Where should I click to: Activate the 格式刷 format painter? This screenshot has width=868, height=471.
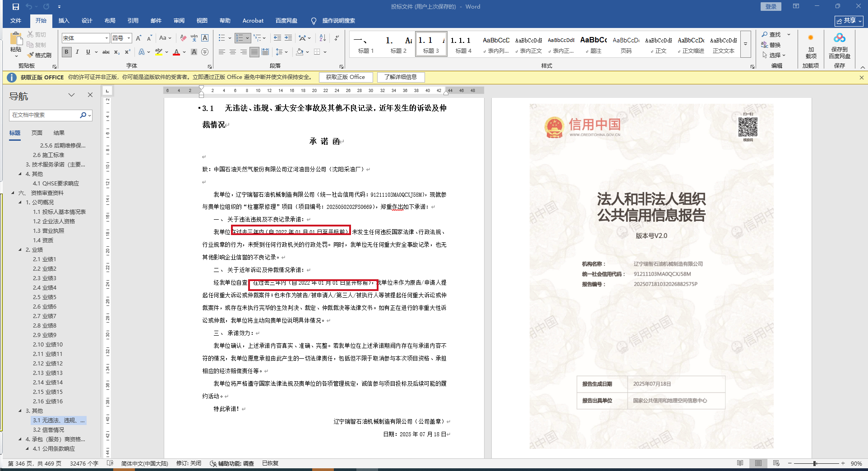click(x=39, y=55)
